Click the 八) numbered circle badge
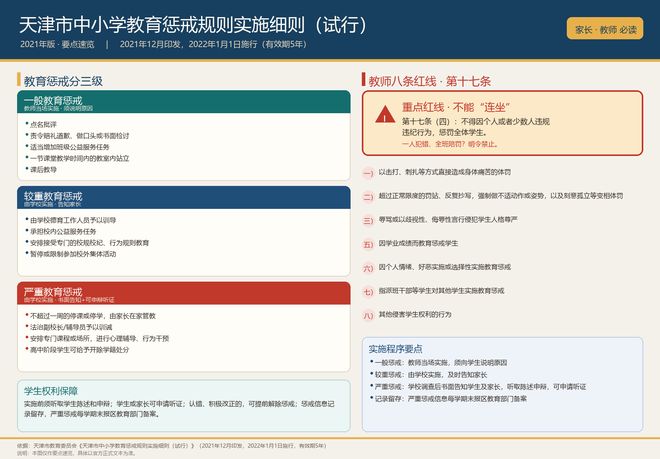 368,315
